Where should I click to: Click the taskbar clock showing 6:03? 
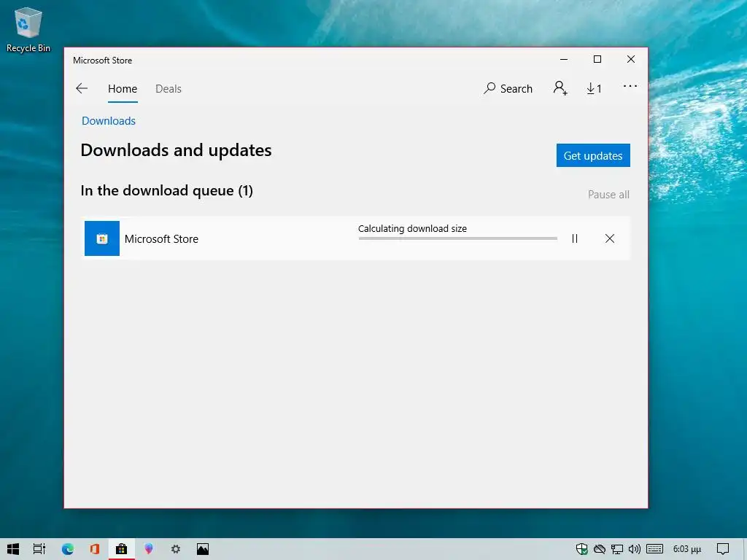click(x=686, y=549)
